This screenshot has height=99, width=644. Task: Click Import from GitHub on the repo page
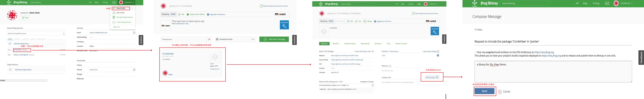(x=195, y=14)
